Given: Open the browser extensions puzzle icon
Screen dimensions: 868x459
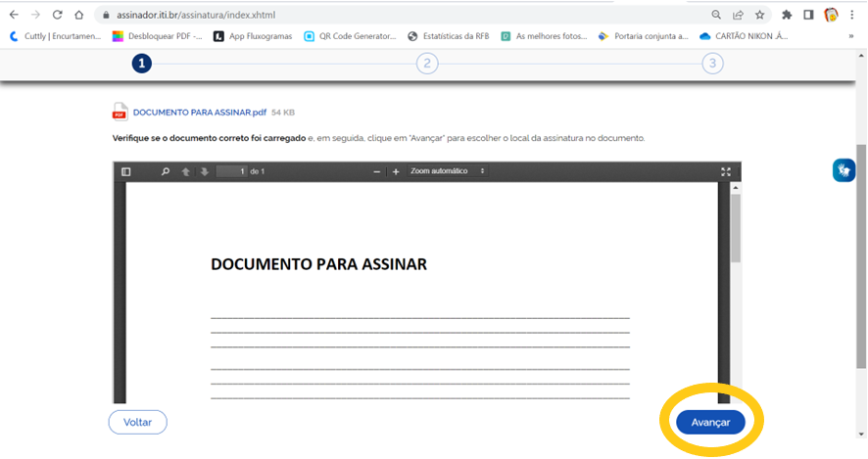Looking at the screenshot, I should coord(786,15).
